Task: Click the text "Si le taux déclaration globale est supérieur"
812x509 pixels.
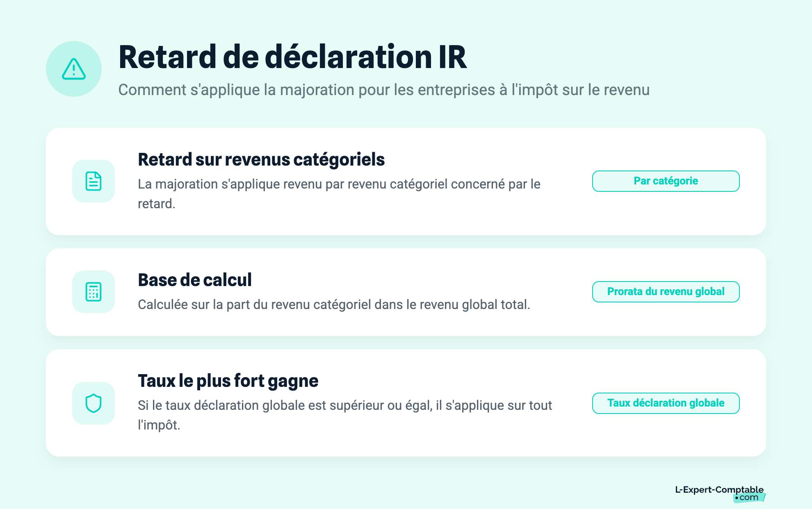Action: (260, 406)
